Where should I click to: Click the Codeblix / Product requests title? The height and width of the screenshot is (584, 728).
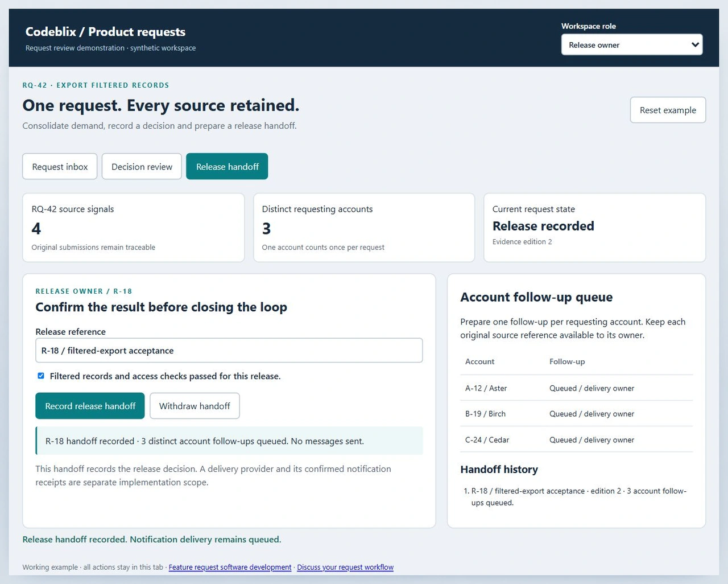click(x=105, y=32)
